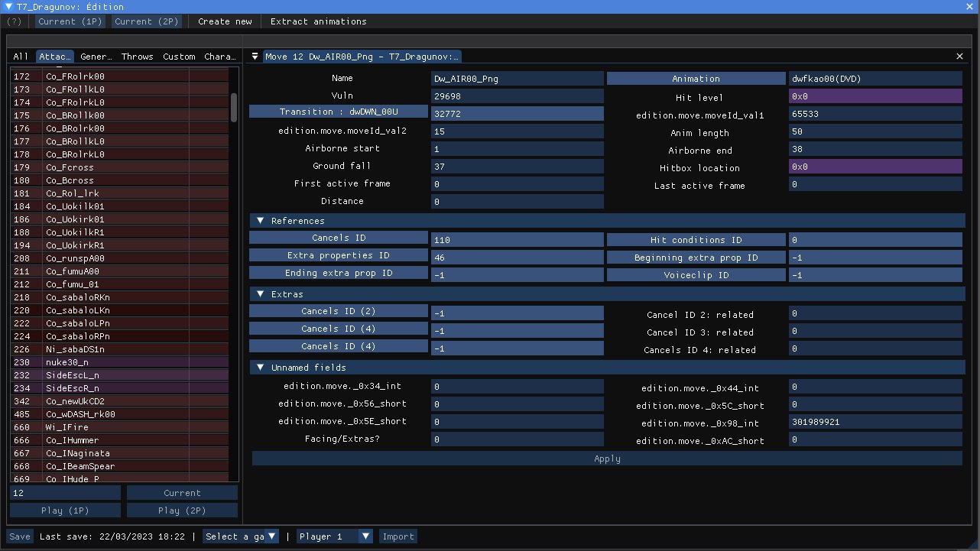Select move 208 Co_runspA00

pyautogui.click(x=119, y=258)
